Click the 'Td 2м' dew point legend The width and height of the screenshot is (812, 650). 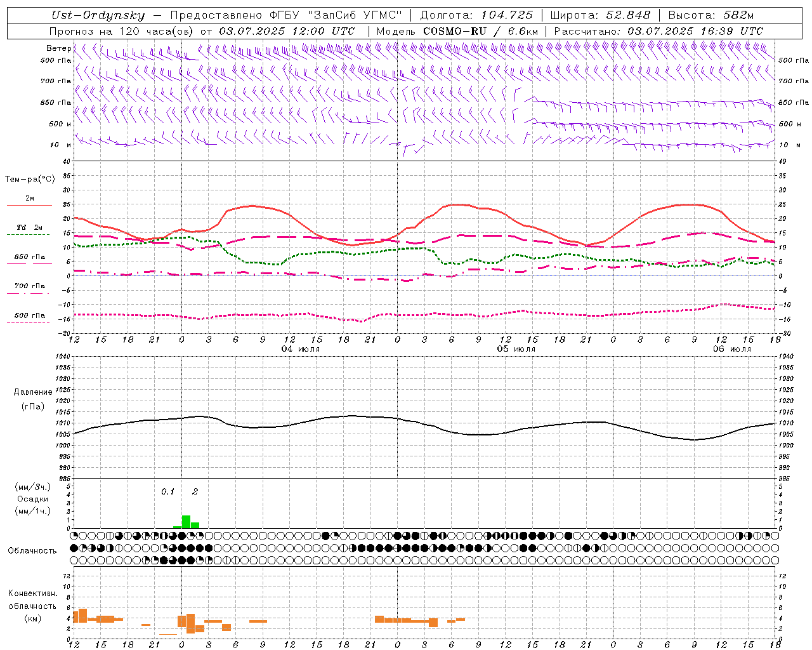click(x=30, y=227)
